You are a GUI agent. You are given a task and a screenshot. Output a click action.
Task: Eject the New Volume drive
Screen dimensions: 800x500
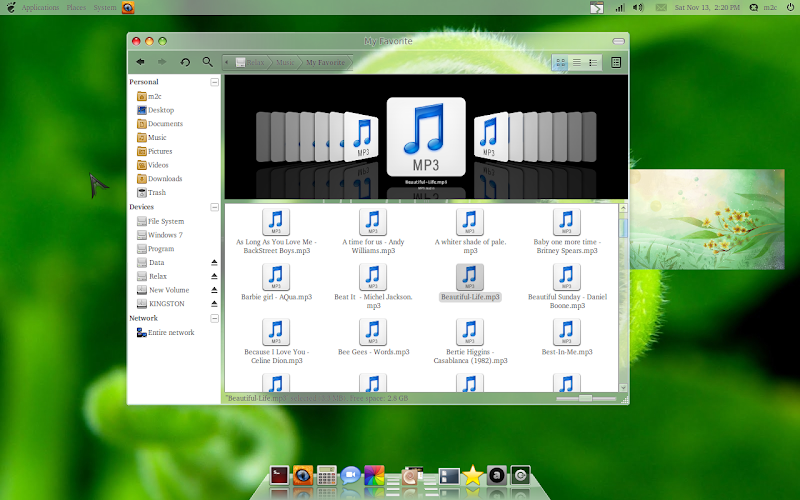214,290
